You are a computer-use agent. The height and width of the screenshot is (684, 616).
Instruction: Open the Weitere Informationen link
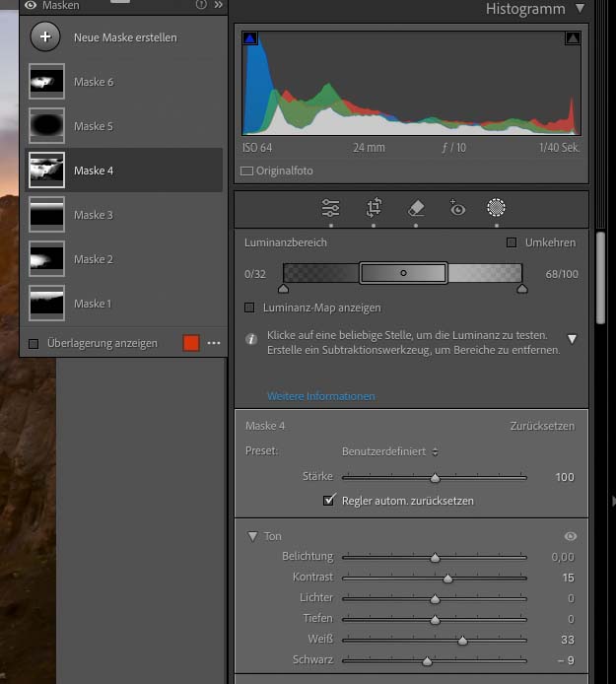tap(320, 396)
